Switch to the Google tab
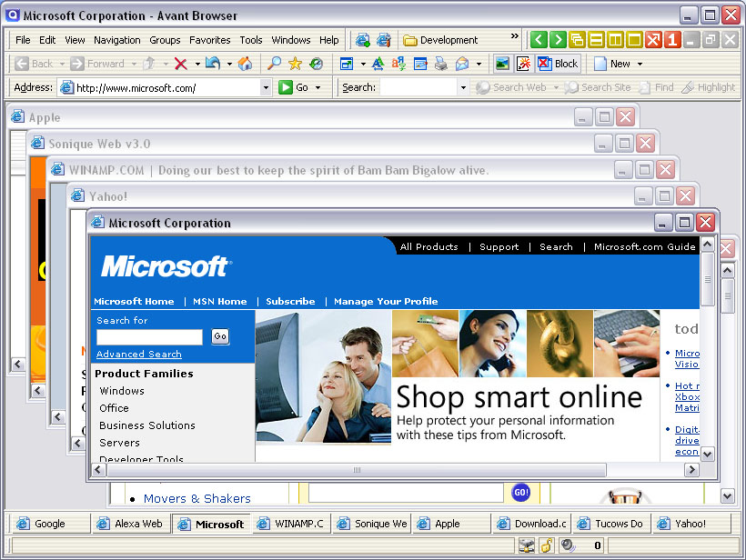The height and width of the screenshot is (560, 746). [x=50, y=524]
